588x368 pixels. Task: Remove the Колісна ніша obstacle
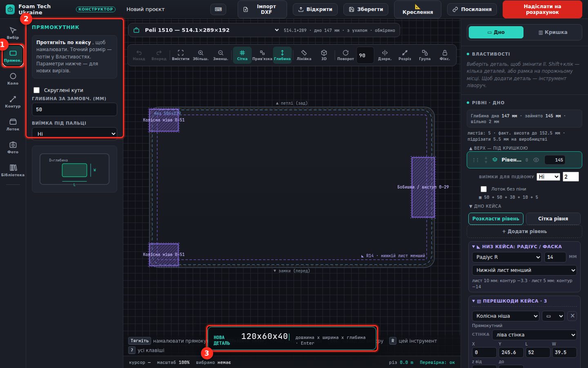tap(572, 316)
